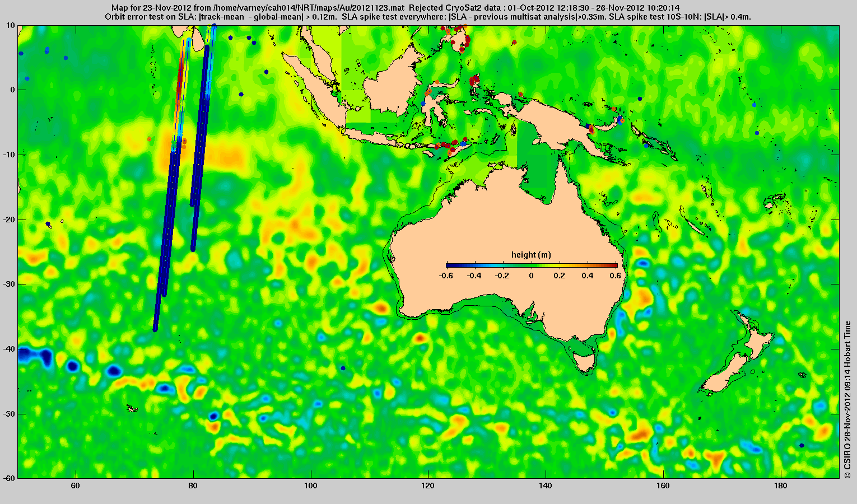The height and width of the screenshot is (504, 857).
Task: Click the latitude axis label '-40'
Action: click(10, 349)
